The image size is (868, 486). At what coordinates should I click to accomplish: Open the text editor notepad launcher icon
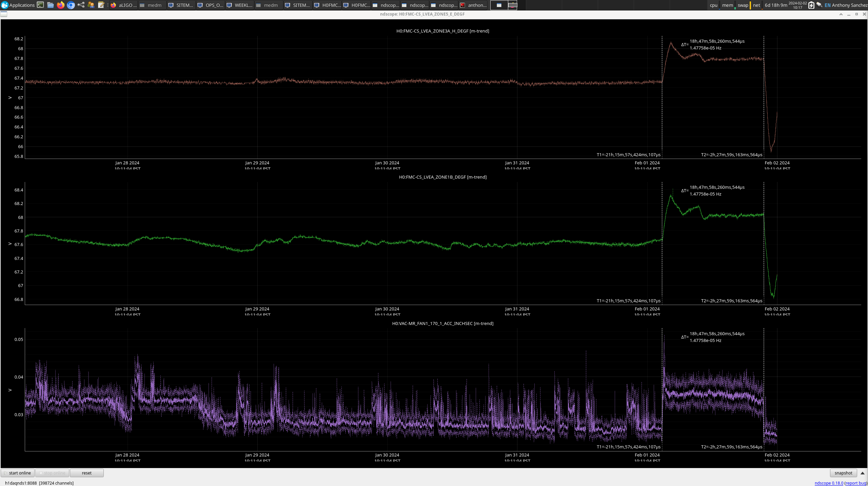[101, 5]
